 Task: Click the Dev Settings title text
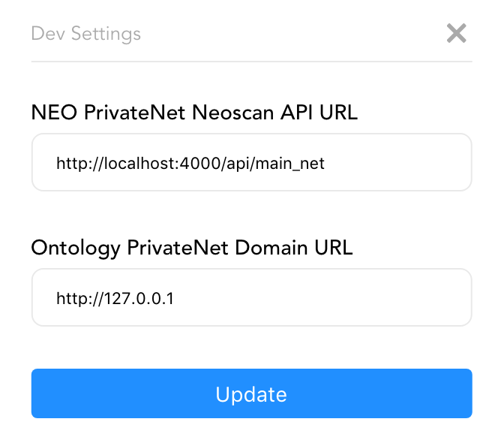pyautogui.click(x=85, y=34)
